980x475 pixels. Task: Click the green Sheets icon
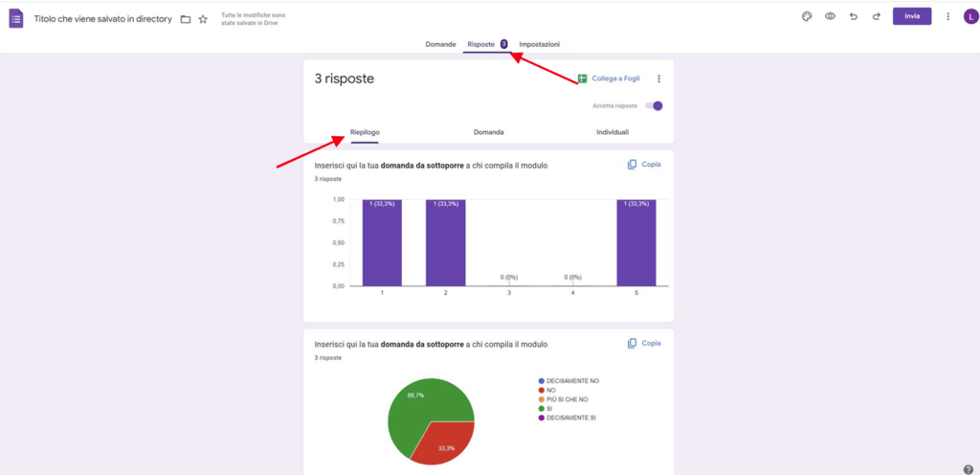(x=582, y=79)
